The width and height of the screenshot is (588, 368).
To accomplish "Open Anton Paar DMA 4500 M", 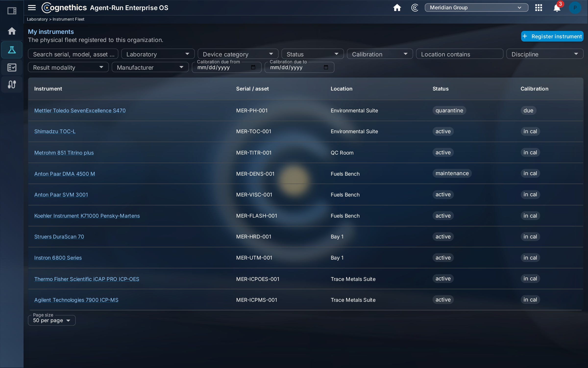I will click(x=65, y=174).
